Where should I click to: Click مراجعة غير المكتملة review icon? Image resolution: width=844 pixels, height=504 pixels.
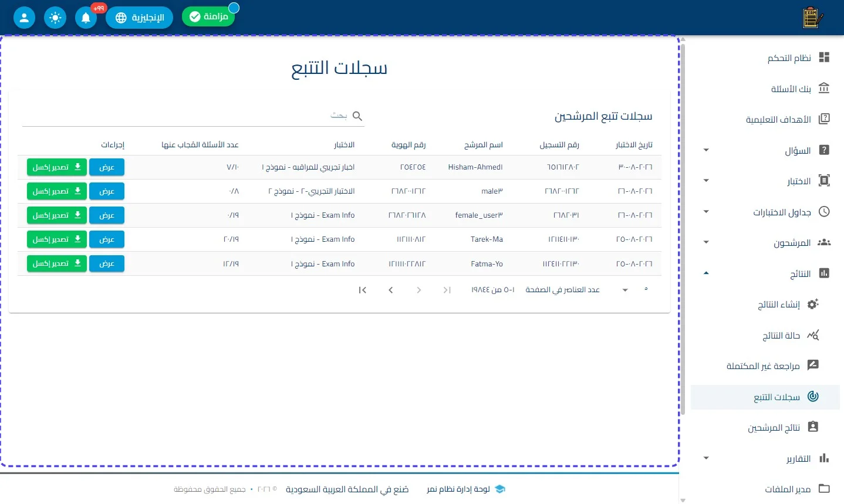(x=813, y=365)
